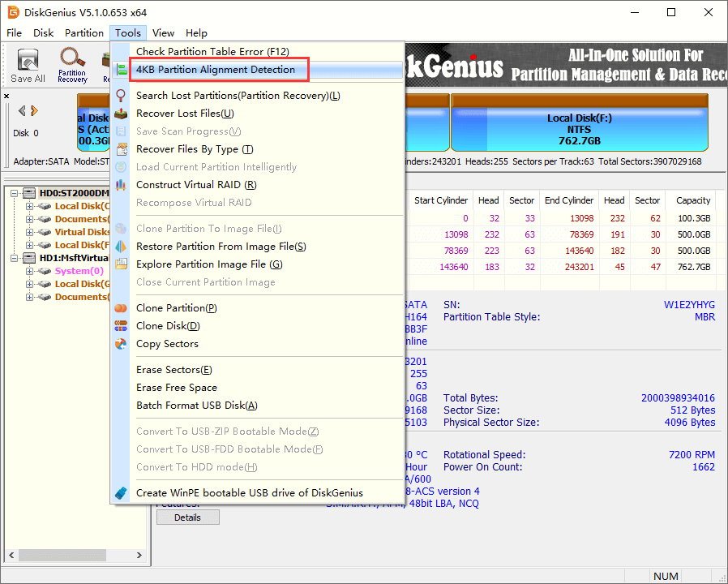Click the Recover Lost Files icon
This screenshot has height=584, width=728.
coord(121,114)
